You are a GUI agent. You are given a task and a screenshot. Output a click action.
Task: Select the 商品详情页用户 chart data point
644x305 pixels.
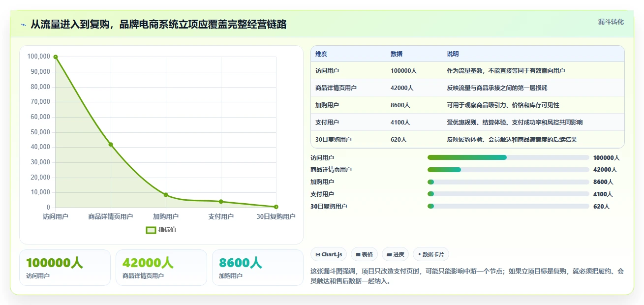tap(111, 144)
